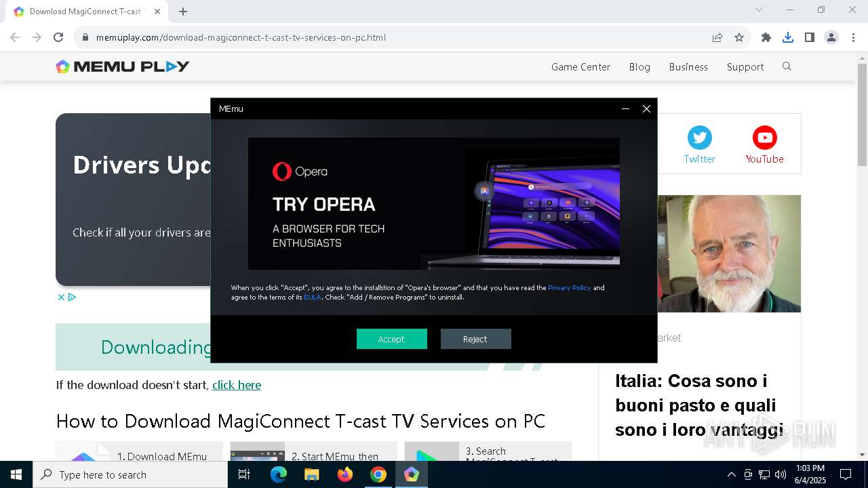Screen dimensions: 868x488
Task: Open the Support menu item
Action: (745, 66)
